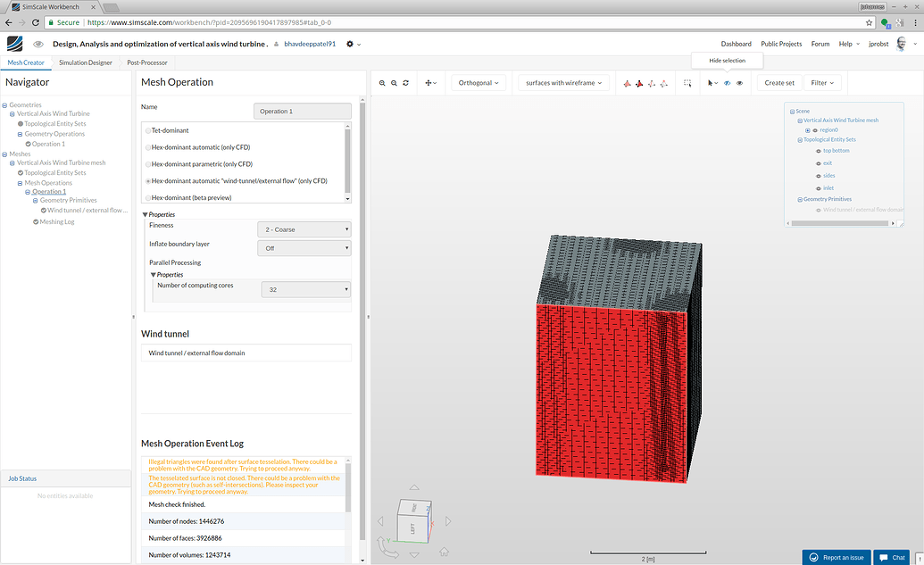Open the Fineness dropdown showing 2 - Coarse

click(x=305, y=229)
